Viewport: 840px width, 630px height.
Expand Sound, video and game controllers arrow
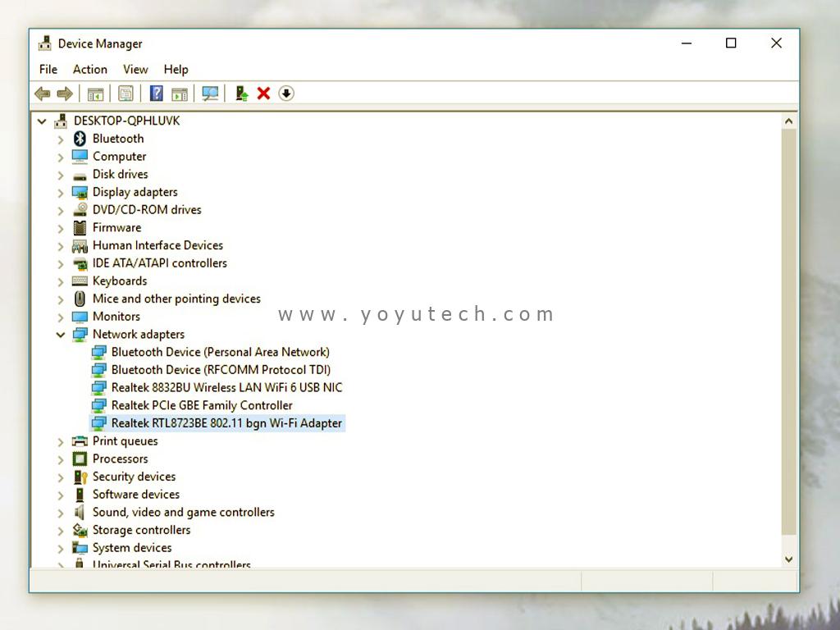pyautogui.click(x=61, y=514)
